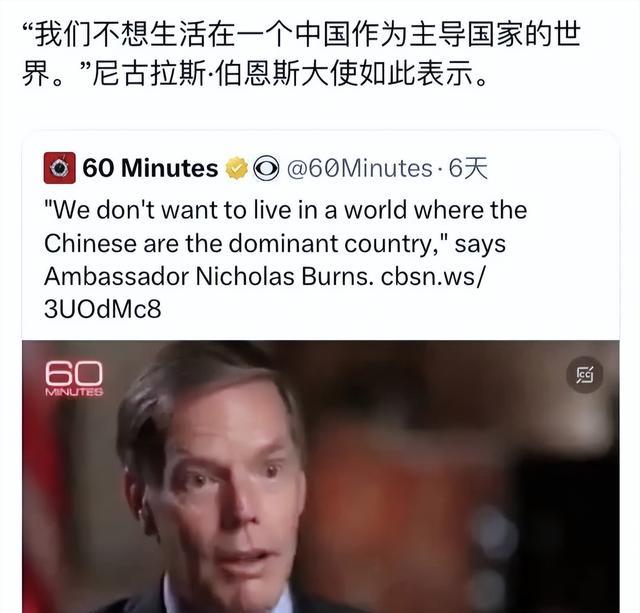This screenshot has height=613, width=640.
Task: Follow the cbsn.ws link in the tweet
Action: [433, 276]
